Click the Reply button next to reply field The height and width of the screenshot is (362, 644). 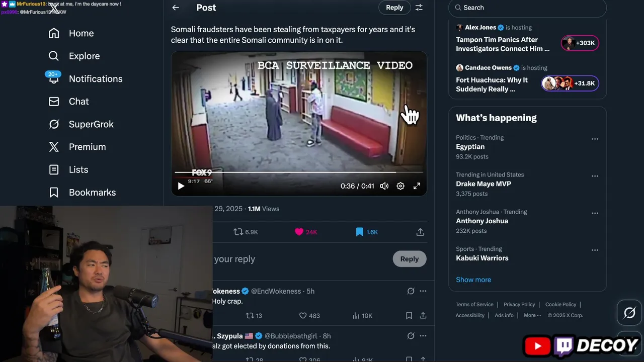click(409, 259)
